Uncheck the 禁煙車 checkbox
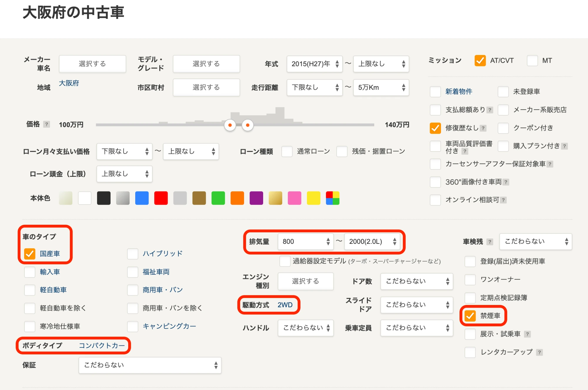 pyautogui.click(x=470, y=316)
